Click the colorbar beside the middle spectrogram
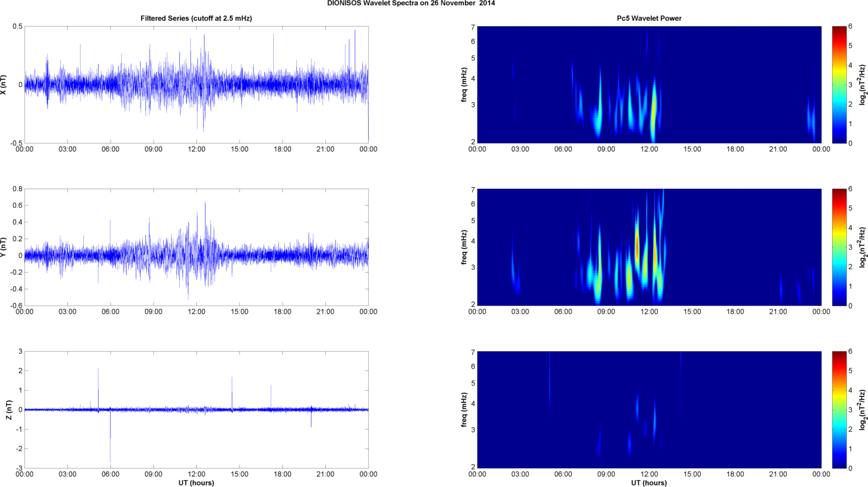The height and width of the screenshot is (487, 868). tap(839, 247)
